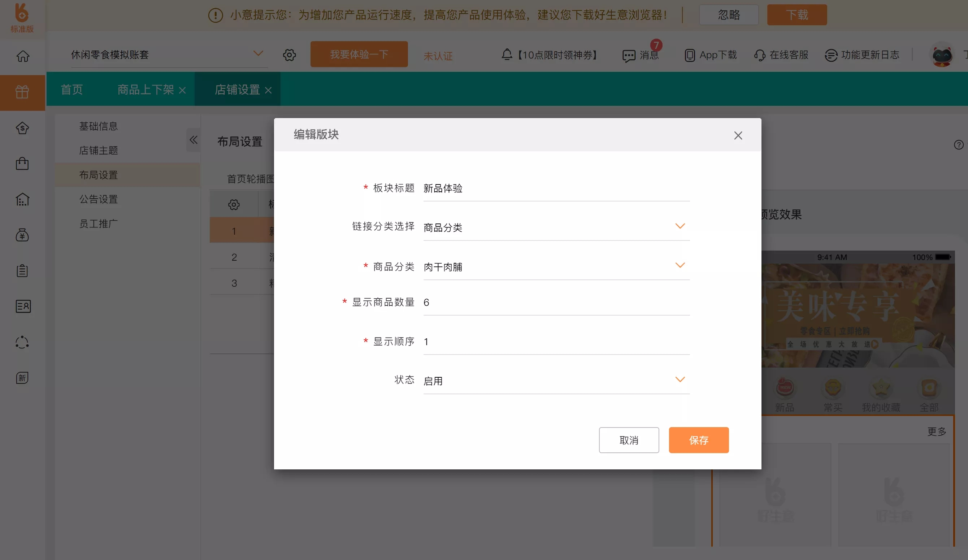Open the user avatar profile
The image size is (968, 560).
(942, 55)
